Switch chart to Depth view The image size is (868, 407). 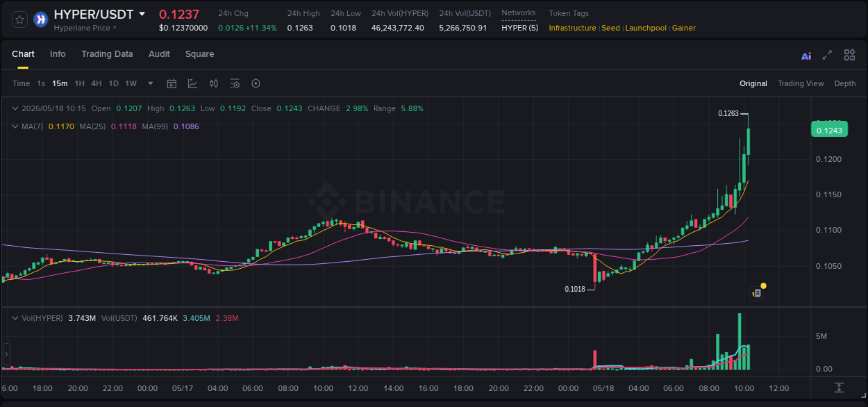pos(845,83)
